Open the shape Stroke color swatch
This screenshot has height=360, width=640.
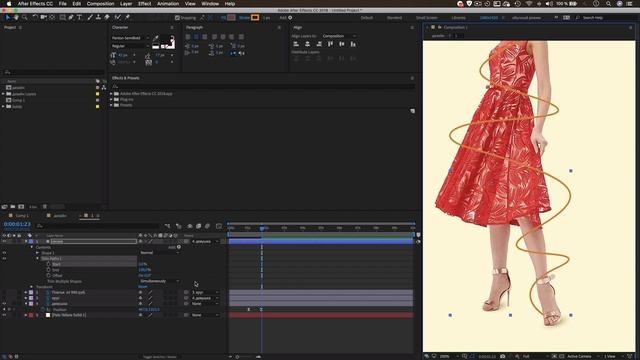tap(255, 18)
